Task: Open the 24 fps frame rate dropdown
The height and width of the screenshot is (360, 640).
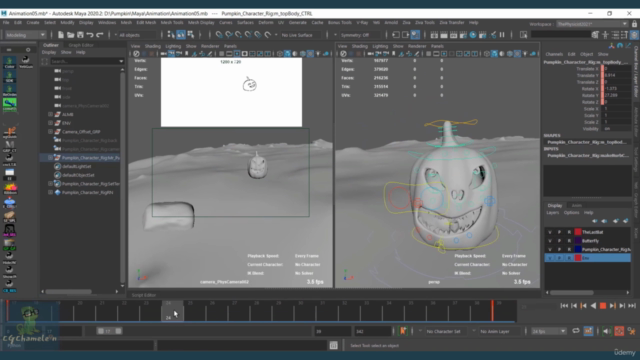Action: tap(548, 331)
